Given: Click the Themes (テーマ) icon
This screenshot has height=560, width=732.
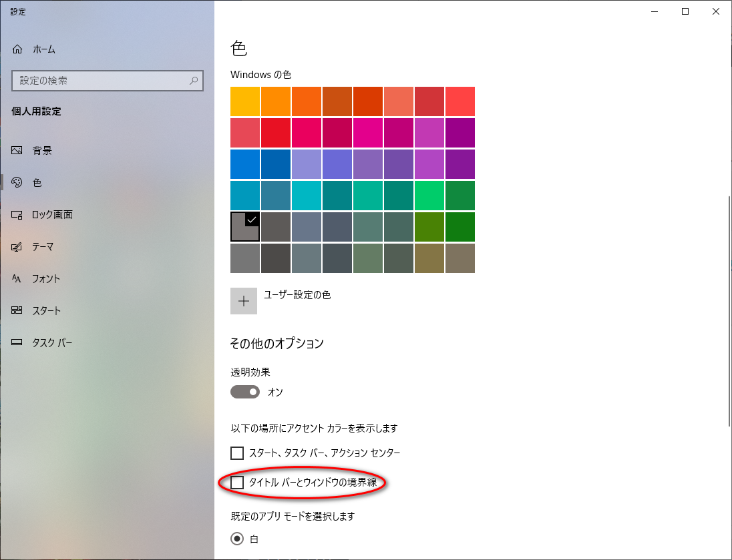Looking at the screenshot, I should [17, 247].
